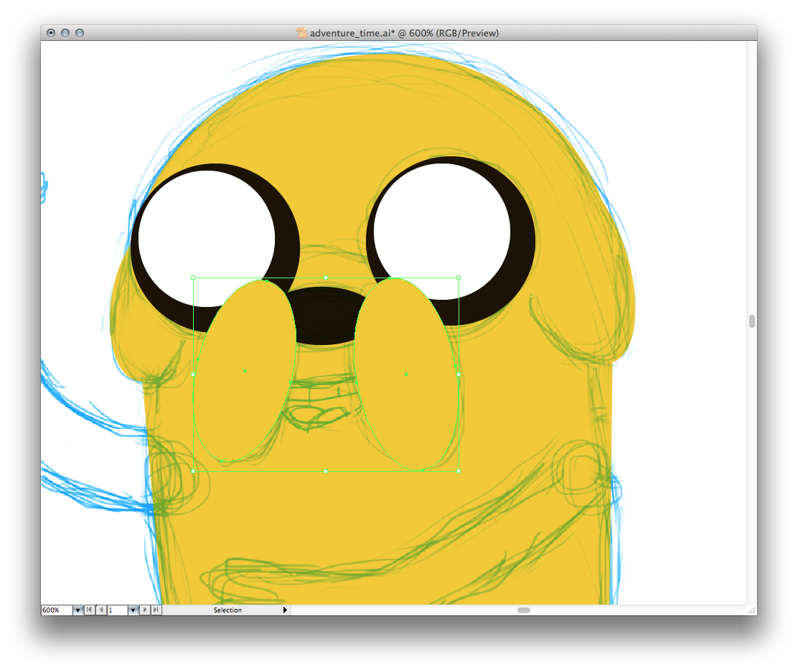The image size is (798, 672).
Task: Open the artboard number dropdown arrow
Action: tap(133, 610)
